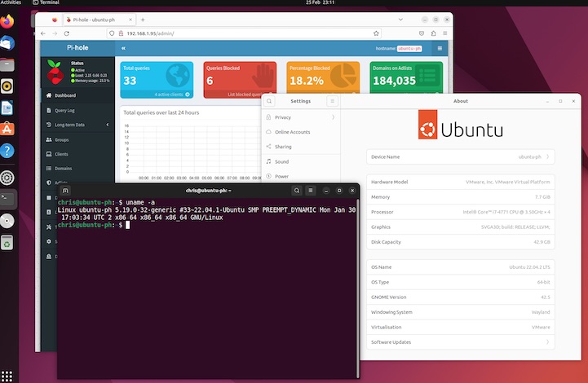Open Activities overview in top bar
Image resolution: width=588 pixels, height=383 pixels.
pyautogui.click(x=11, y=3)
